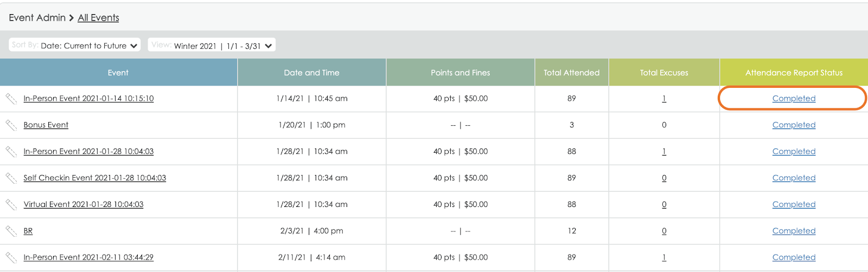Click the Total Attended column header
The width and height of the screenshot is (868, 272).
571,73
